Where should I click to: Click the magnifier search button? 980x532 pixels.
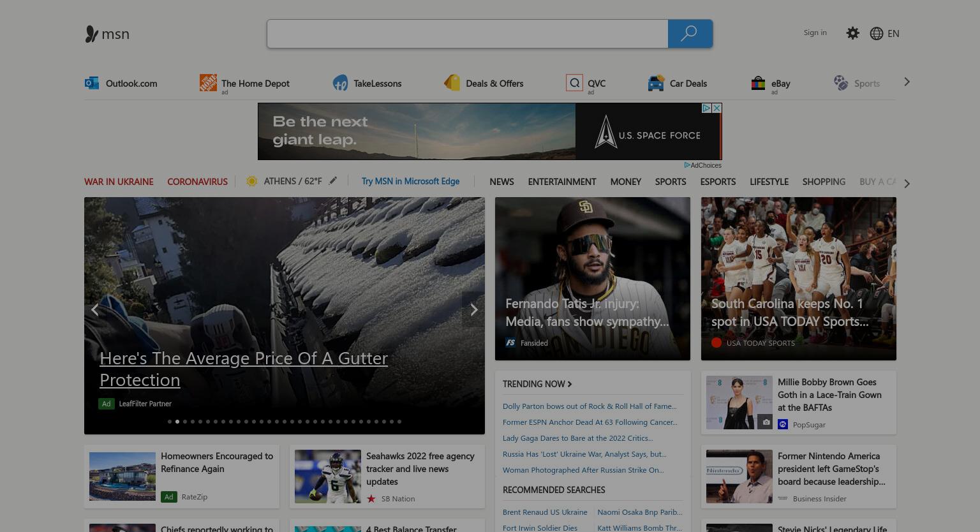tap(690, 34)
